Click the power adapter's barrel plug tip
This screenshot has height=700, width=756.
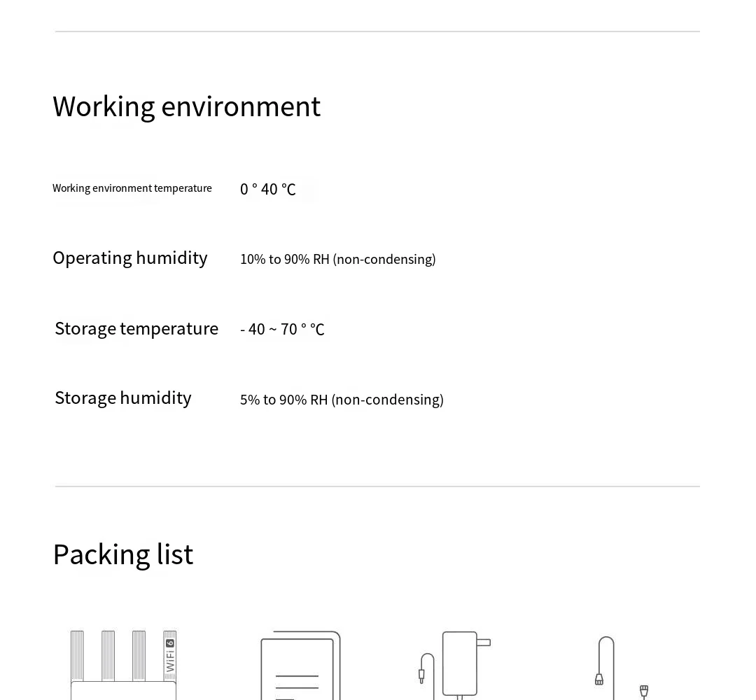pos(421,676)
